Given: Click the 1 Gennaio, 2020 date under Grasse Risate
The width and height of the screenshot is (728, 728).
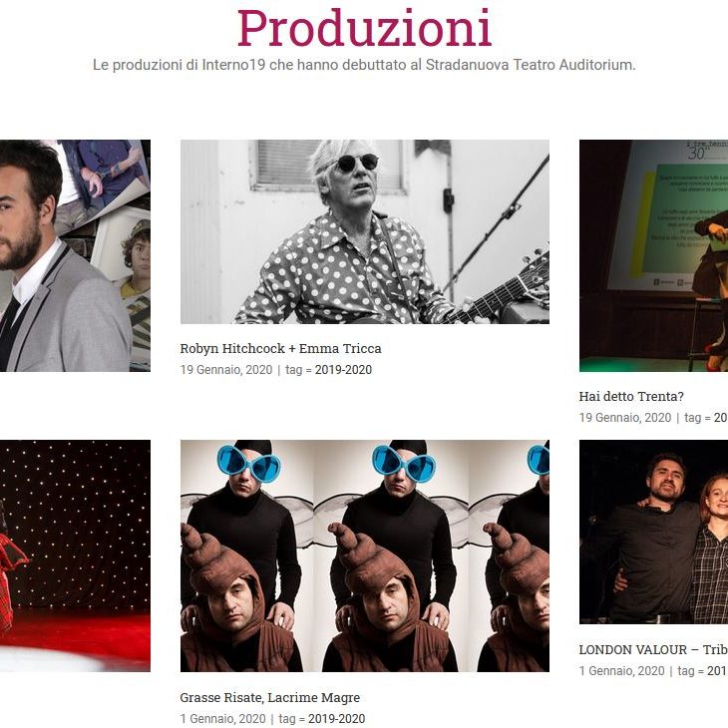Looking at the screenshot, I should 222,719.
